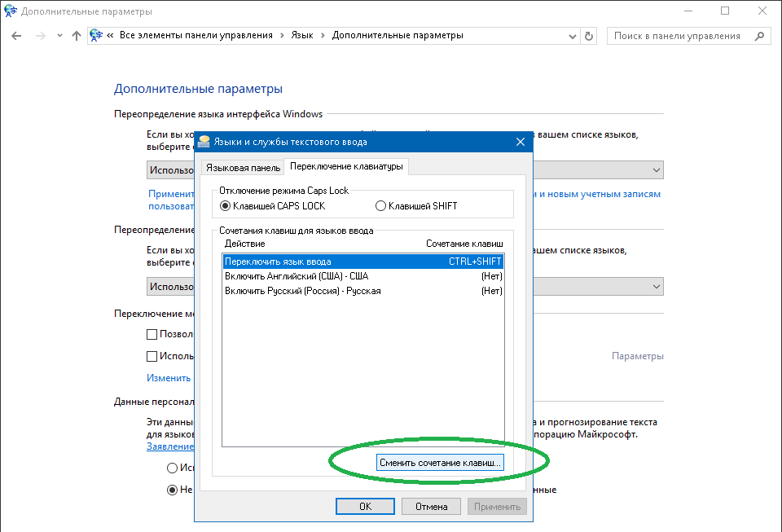Viewport: 782px width, 532px height.
Task: Toggle the 'Позвол...' checkbox
Action: 152,335
